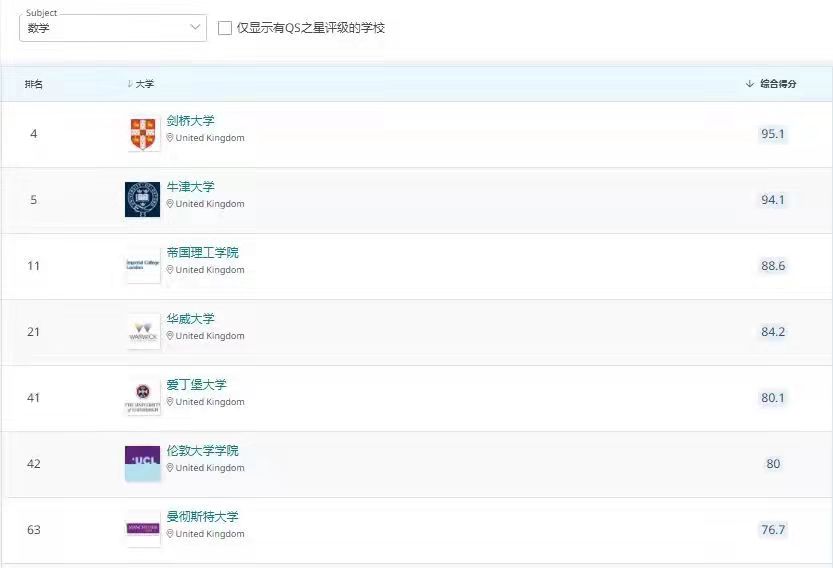The height and width of the screenshot is (568, 833).
Task: Select the score 95.1 for 剑桥大学
Action: [772, 134]
